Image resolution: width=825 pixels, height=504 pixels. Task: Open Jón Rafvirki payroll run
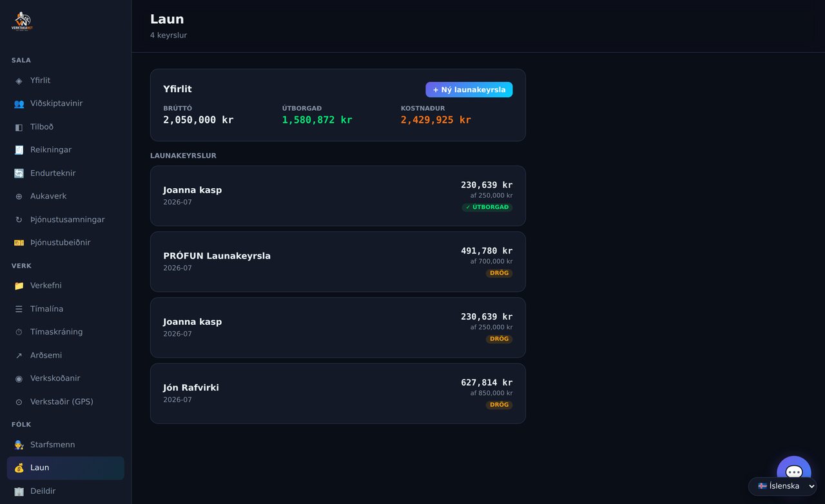tap(338, 393)
